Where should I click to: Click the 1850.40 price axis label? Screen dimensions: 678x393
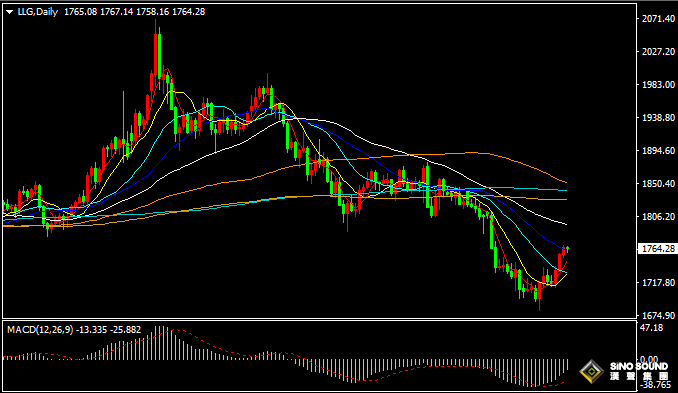click(x=659, y=184)
